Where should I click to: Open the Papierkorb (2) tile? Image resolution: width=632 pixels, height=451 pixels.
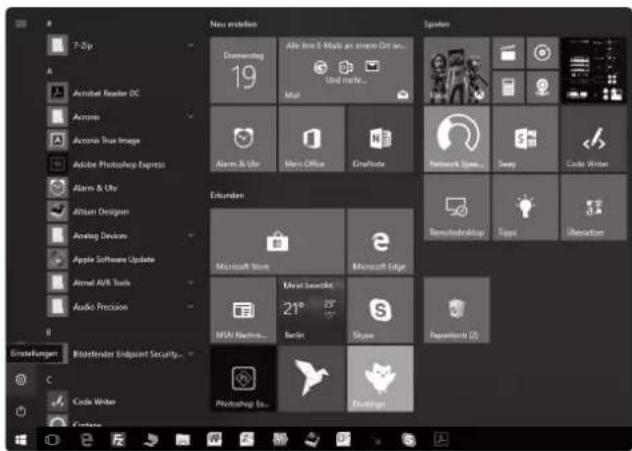pyautogui.click(x=457, y=310)
